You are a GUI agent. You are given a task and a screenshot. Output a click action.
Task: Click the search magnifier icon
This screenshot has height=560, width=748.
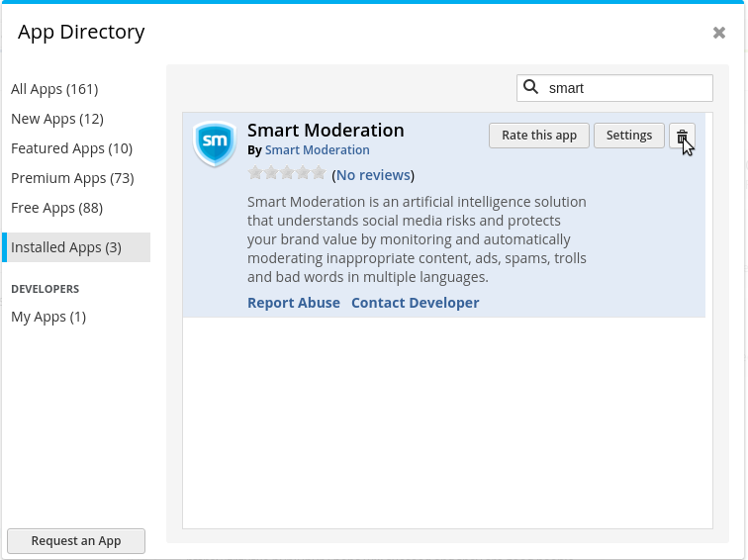[x=530, y=87]
